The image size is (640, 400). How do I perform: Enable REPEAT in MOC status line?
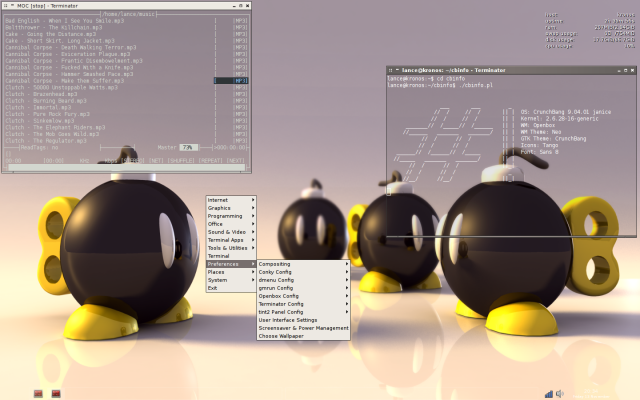[210, 160]
